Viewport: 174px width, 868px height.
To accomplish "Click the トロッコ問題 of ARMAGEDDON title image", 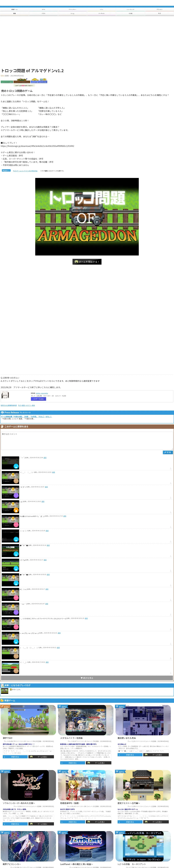I will [x=87, y=217].
